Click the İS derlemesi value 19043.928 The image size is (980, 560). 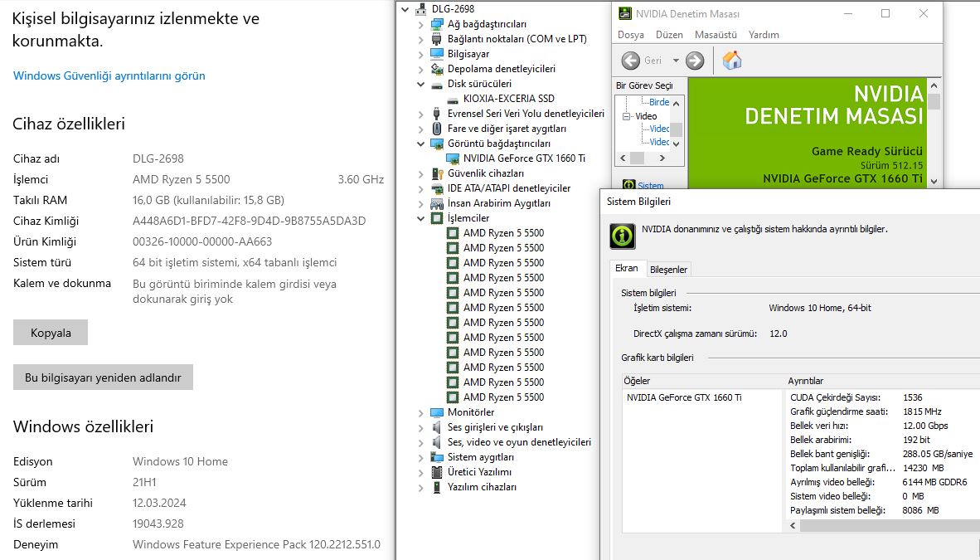coord(158,523)
